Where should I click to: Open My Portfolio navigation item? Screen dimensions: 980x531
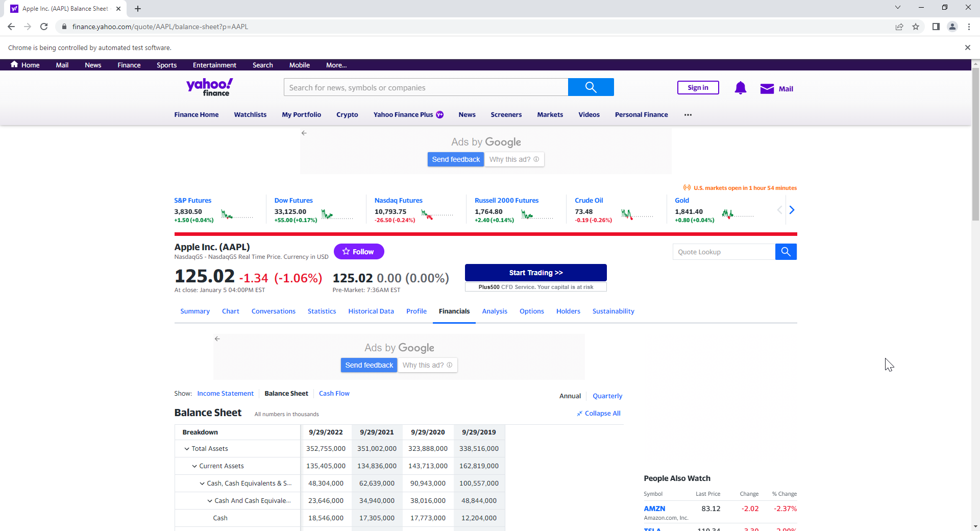(x=301, y=115)
